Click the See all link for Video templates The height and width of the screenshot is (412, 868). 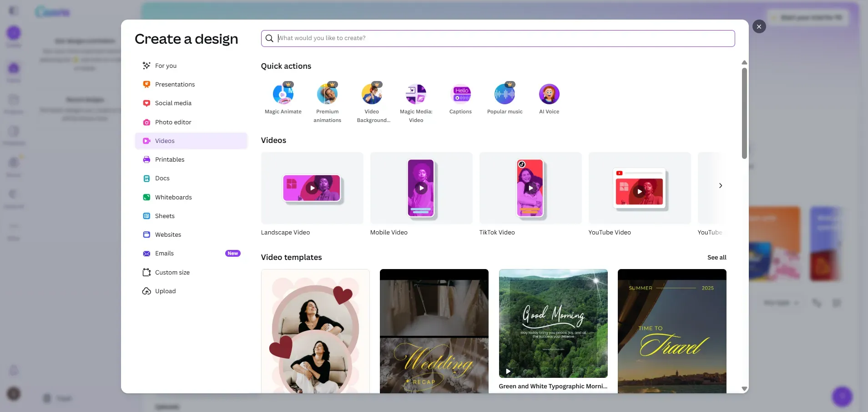[717, 257]
